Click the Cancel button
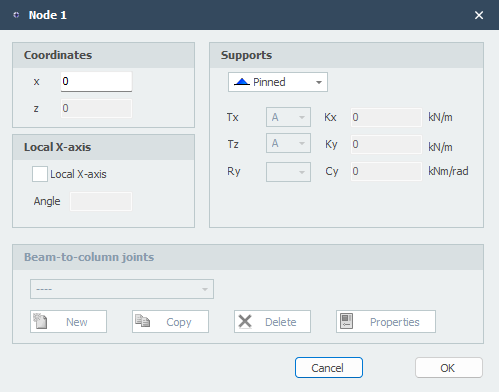This screenshot has height=392, width=499. tap(329, 368)
